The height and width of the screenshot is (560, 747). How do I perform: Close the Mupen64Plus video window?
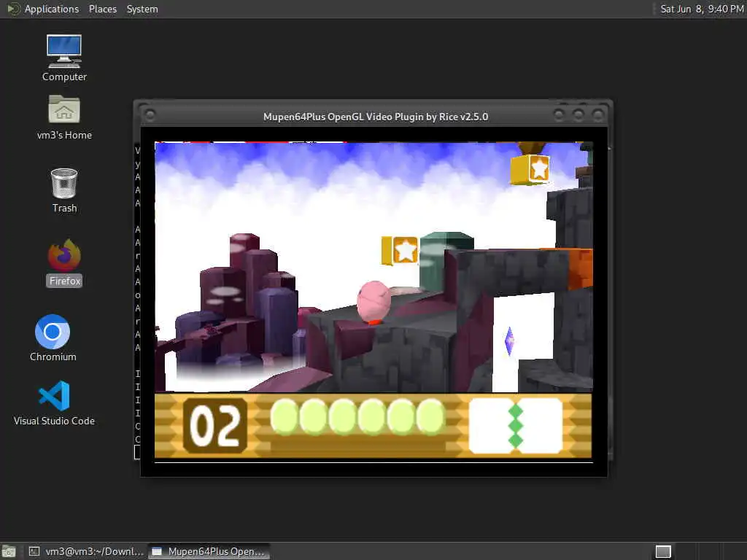coord(597,114)
